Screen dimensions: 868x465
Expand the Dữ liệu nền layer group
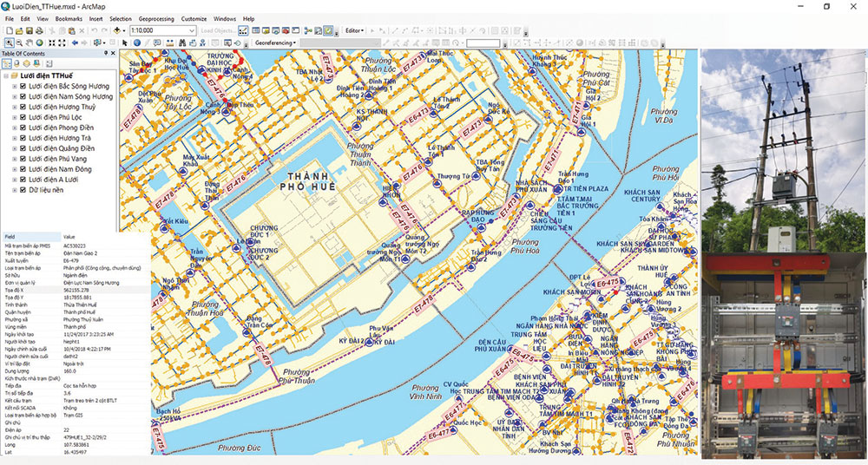15,190
